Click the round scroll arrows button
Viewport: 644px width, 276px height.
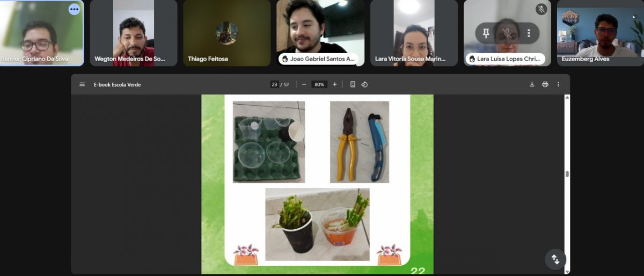[x=555, y=260]
